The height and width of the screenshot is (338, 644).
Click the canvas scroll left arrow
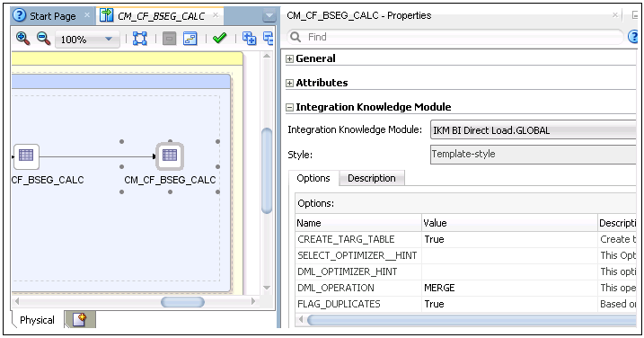(17, 301)
